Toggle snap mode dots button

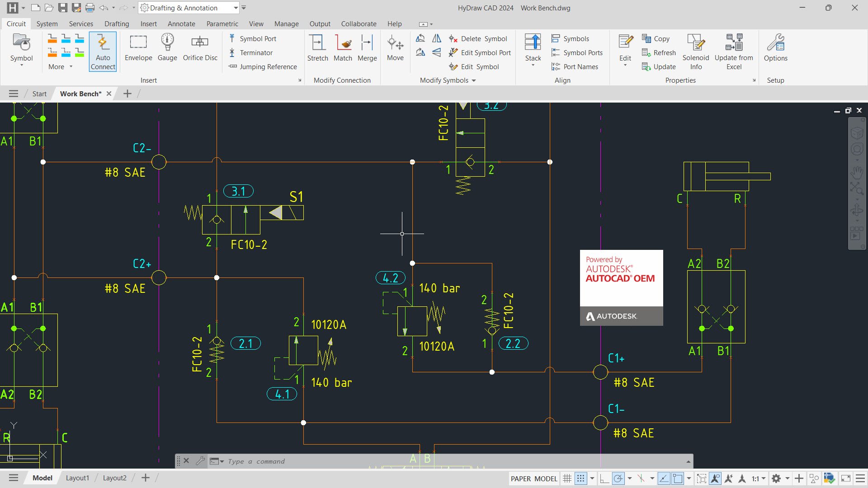(x=580, y=478)
